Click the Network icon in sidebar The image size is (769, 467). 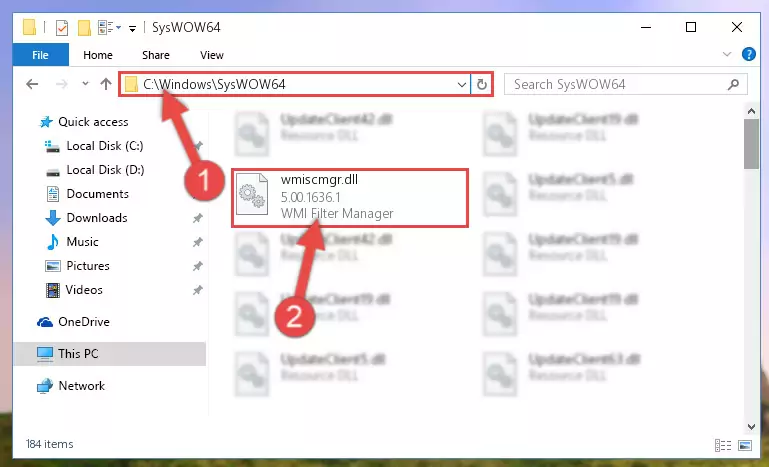(45, 386)
